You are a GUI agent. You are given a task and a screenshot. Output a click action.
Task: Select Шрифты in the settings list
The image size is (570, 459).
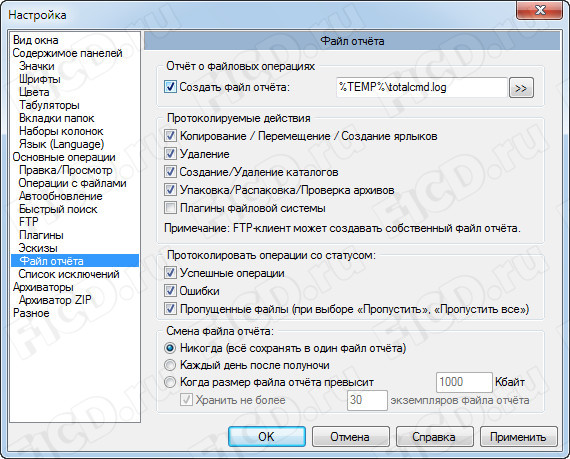(40, 79)
